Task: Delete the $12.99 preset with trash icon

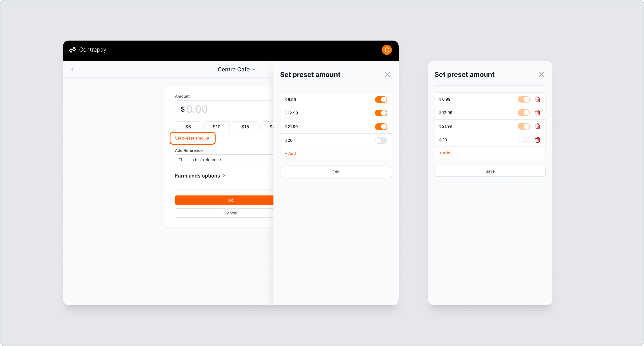Action: 538,113
